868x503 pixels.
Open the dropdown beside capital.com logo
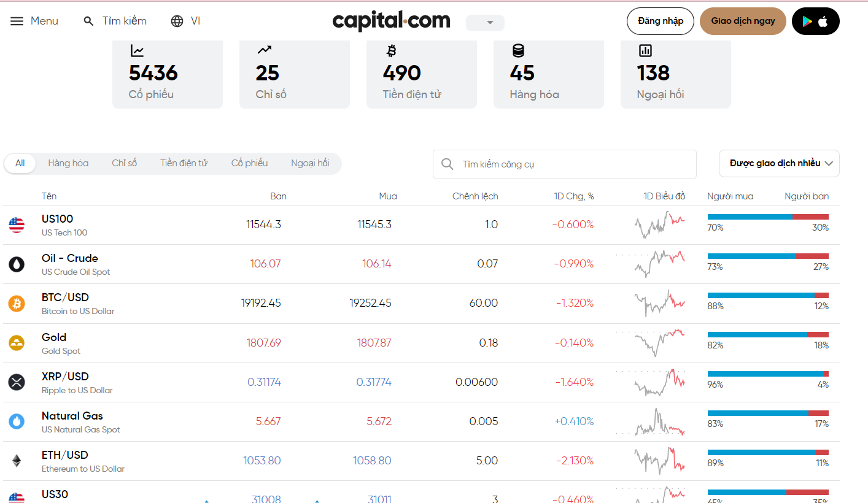click(x=485, y=23)
